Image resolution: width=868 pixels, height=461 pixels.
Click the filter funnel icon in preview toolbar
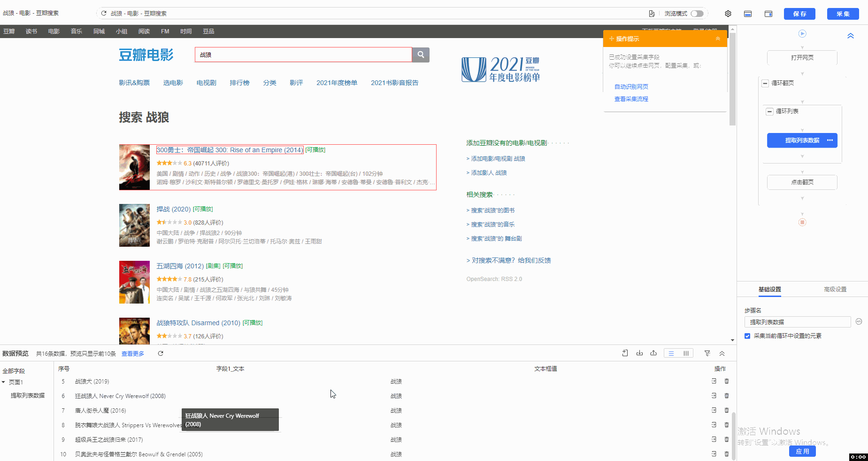[x=707, y=353]
